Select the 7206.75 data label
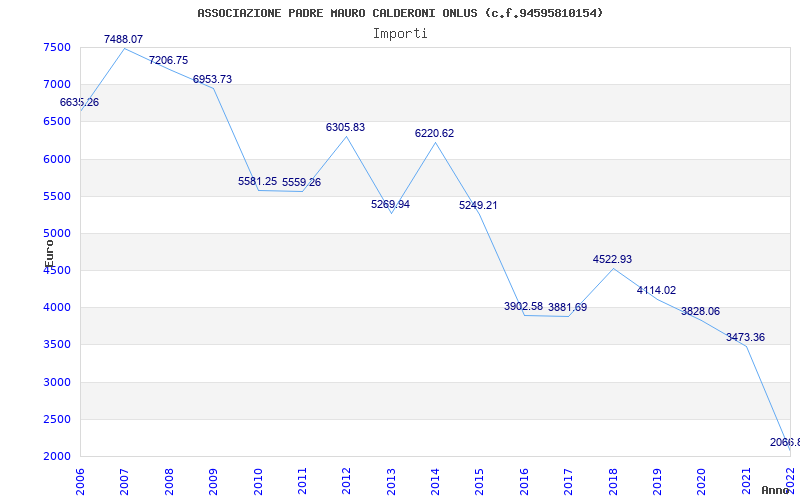Viewport: 800px width, 500px height. point(168,60)
